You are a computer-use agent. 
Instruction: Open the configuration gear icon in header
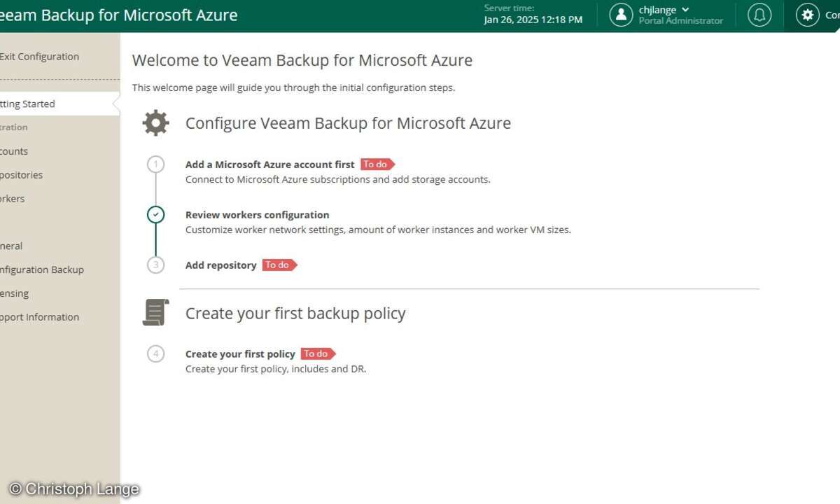point(807,15)
